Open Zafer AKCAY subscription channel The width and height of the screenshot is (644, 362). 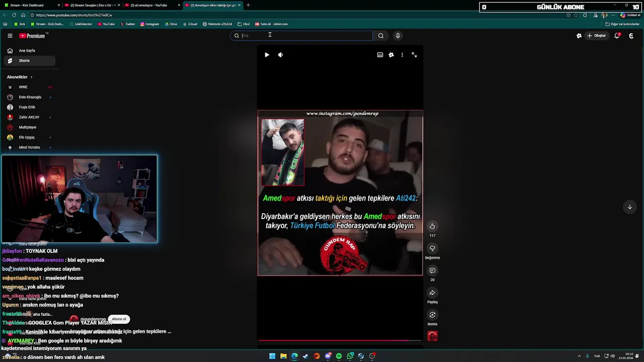[x=29, y=117]
